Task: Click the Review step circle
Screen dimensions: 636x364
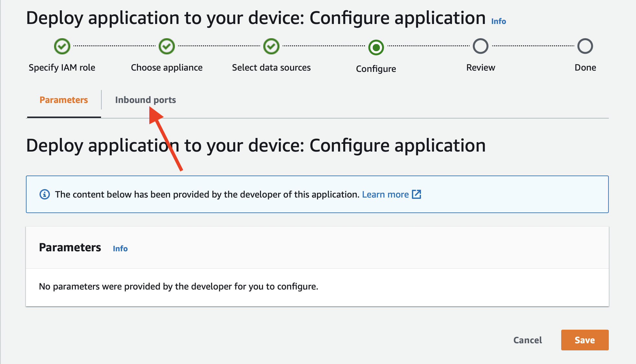Action: pyautogui.click(x=481, y=46)
